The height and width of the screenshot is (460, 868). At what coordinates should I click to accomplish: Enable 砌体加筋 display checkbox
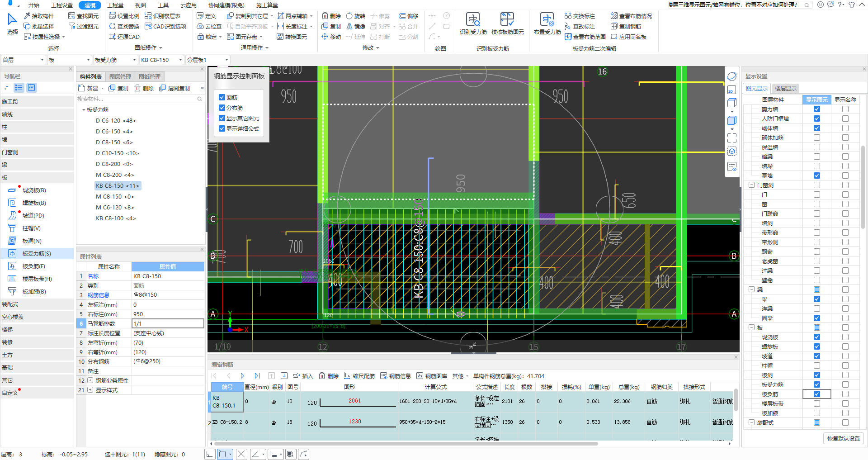816,138
